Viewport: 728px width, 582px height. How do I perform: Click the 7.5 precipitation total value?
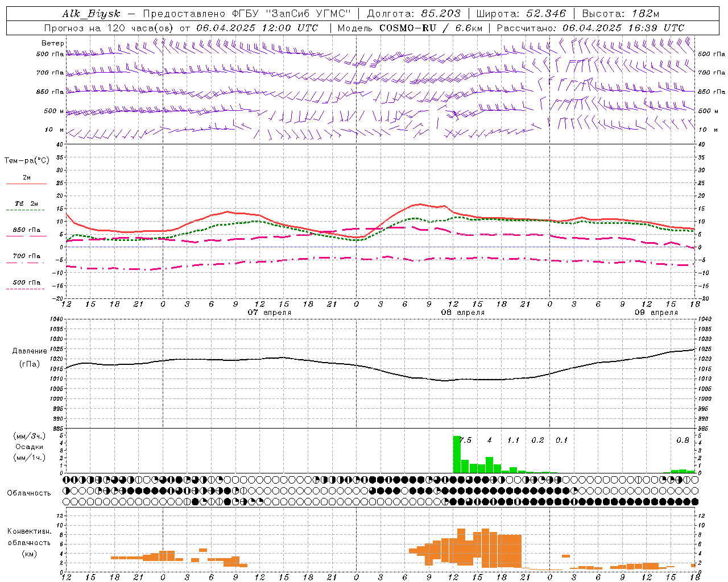pyautogui.click(x=465, y=440)
